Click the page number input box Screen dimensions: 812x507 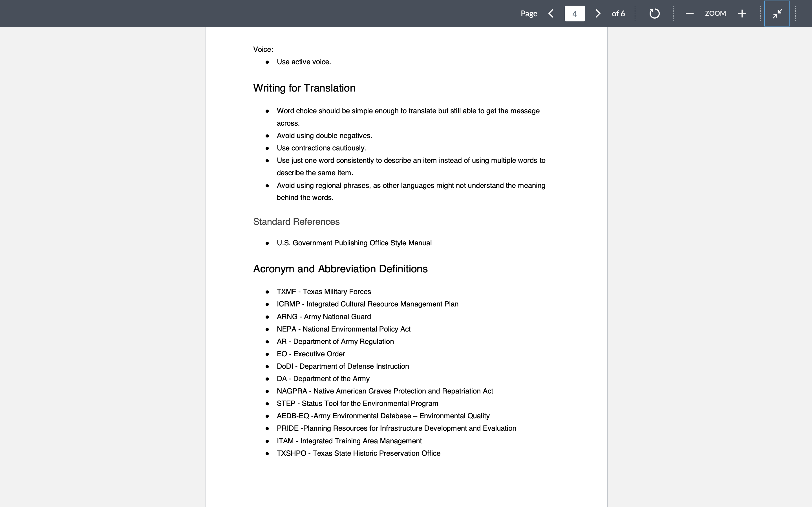point(574,14)
